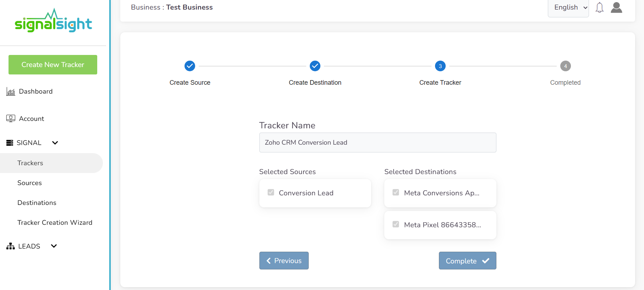644x290 pixels.
Task: Toggle the Meta Conversions Ap... destination checkbox
Action: point(396,193)
